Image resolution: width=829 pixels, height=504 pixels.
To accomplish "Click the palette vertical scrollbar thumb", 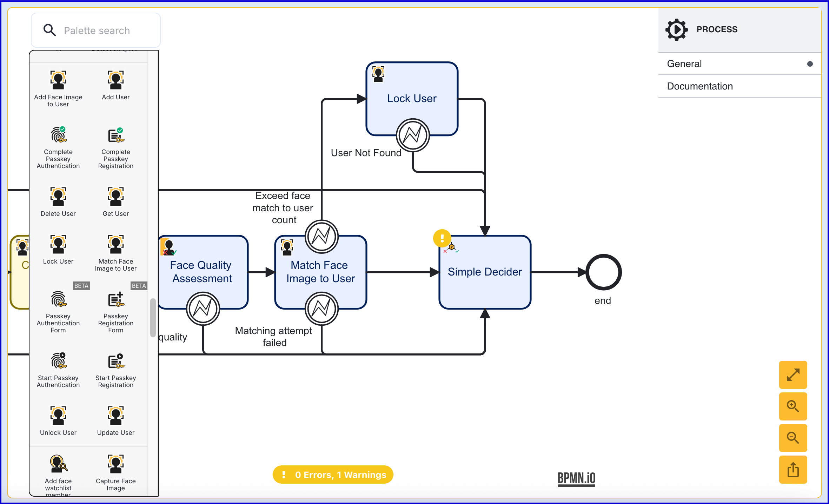I will click(153, 318).
